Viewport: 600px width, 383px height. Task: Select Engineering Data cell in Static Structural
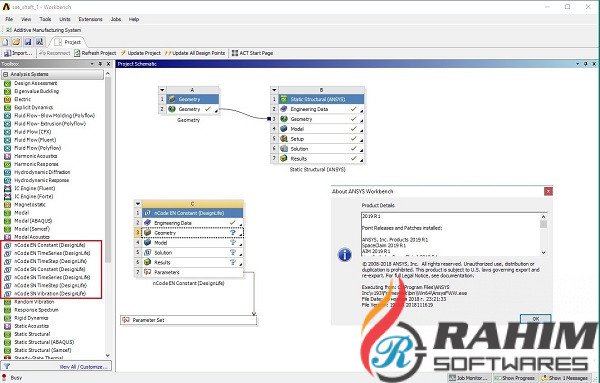coord(321,109)
